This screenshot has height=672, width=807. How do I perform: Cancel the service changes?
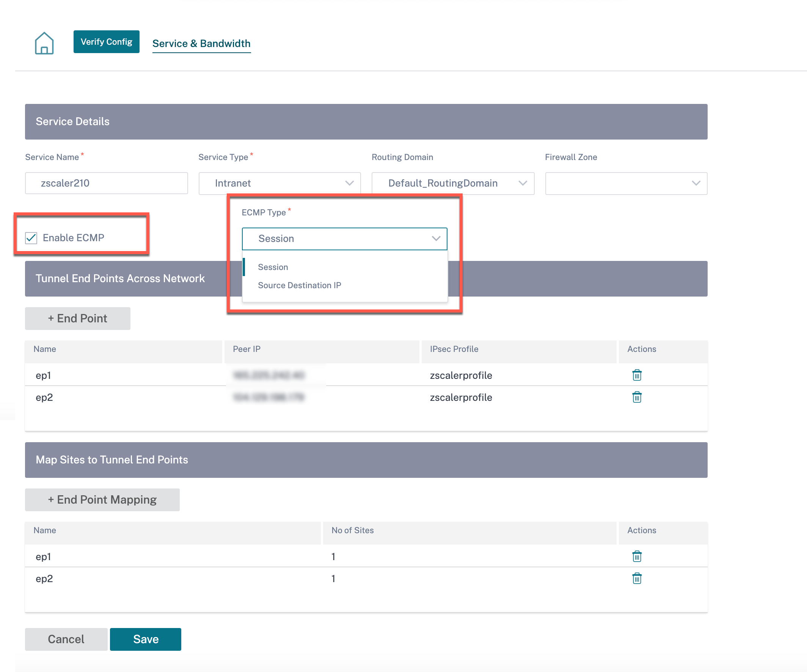[66, 639]
